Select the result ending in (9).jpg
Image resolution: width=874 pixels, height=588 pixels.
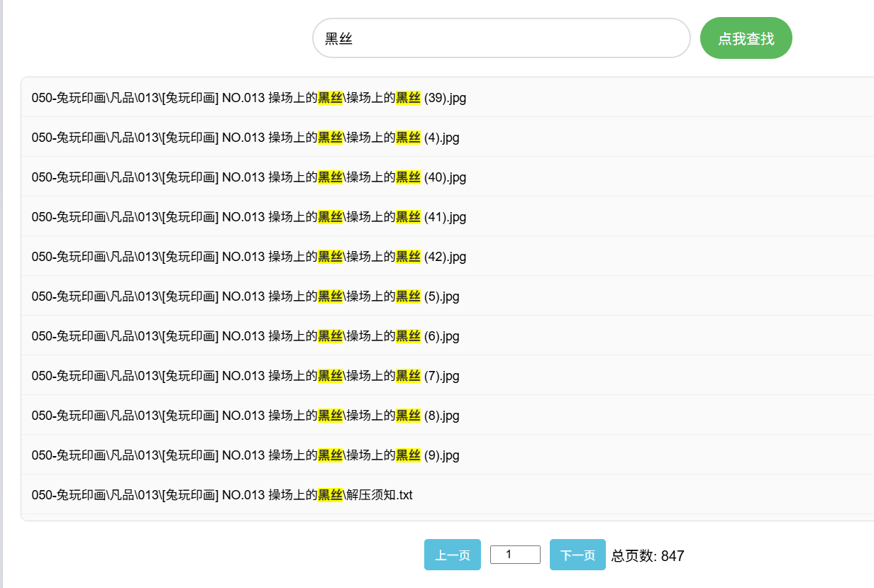[x=448, y=455]
